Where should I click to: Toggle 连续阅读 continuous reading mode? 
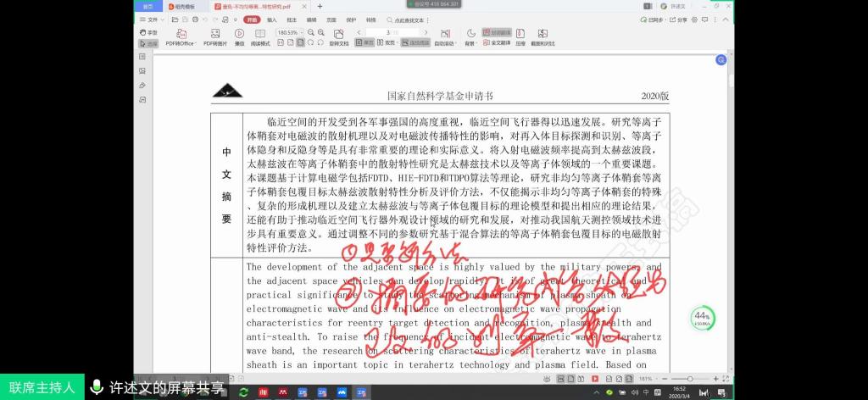pos(415,42)
